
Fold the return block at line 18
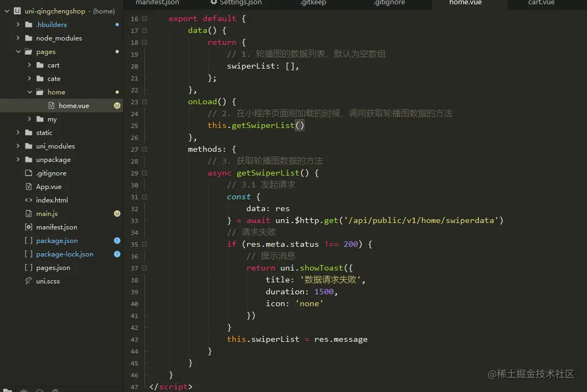click(x=145, y=42)
